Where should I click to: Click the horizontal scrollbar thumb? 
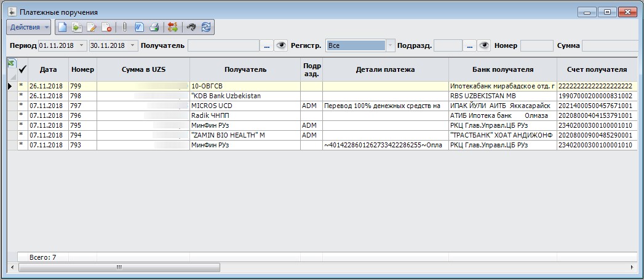point(119,267)
